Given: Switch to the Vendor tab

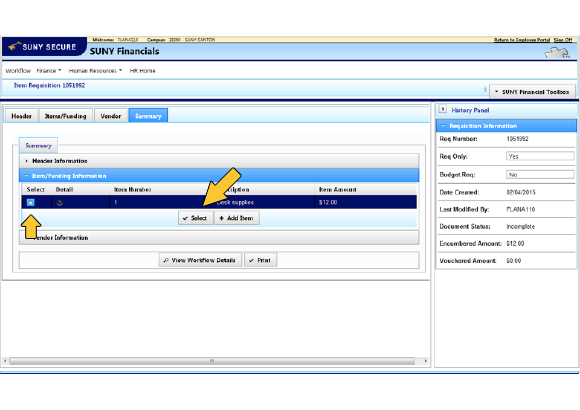Looking at the screenshot, I should pos(111,116).
